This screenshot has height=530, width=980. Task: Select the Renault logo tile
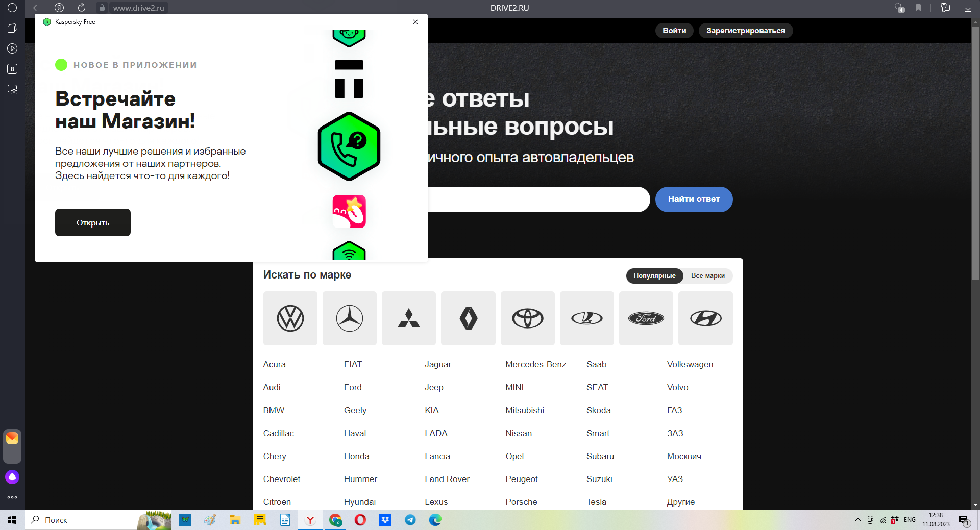[468, 318]
